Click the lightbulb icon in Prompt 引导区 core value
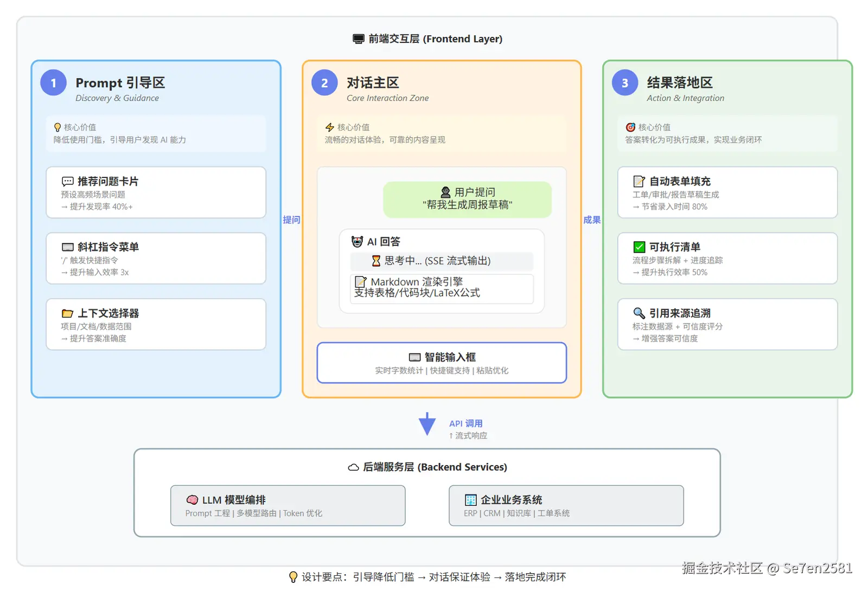This screenshot has width=868, height=591. coord(58,127)
